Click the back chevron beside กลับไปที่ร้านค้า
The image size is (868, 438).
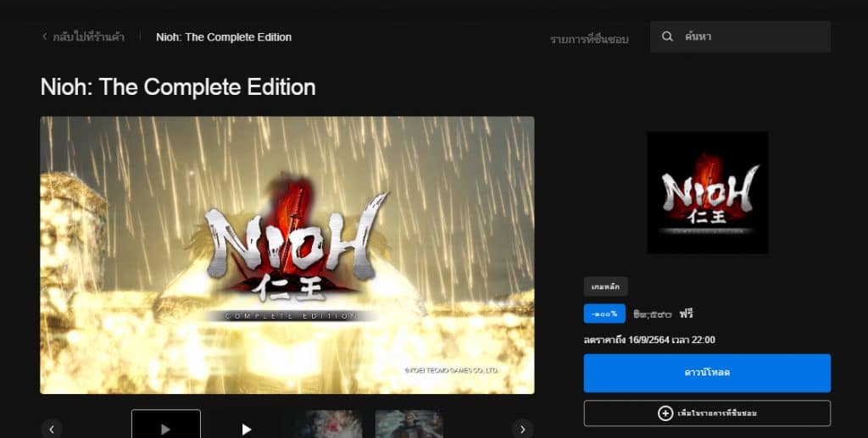pyautogui.click(x=45, y=36)
